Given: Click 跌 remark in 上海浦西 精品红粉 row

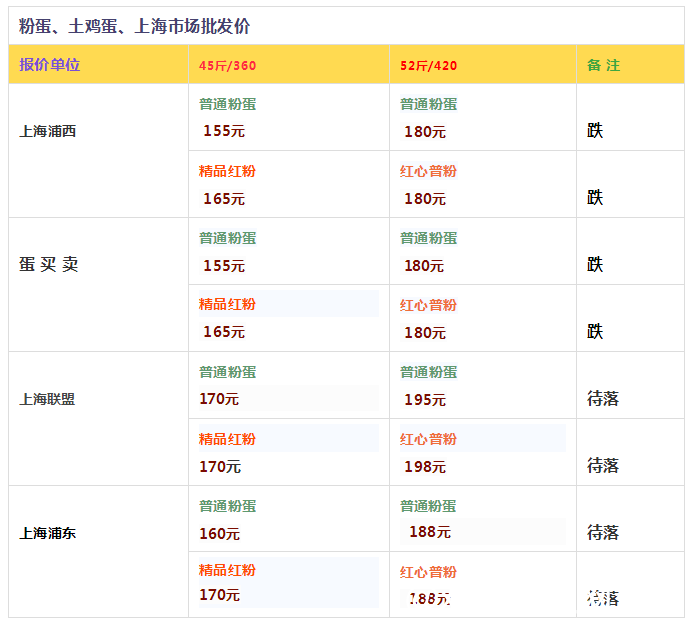Looking at the screenshot, I should pos(595,198).
